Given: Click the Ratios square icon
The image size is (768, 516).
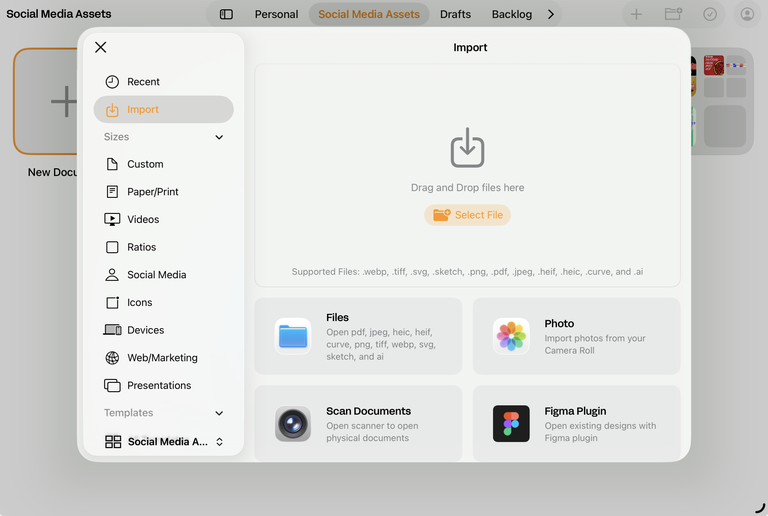Looking at the screenshot, I should coord(112,247).
